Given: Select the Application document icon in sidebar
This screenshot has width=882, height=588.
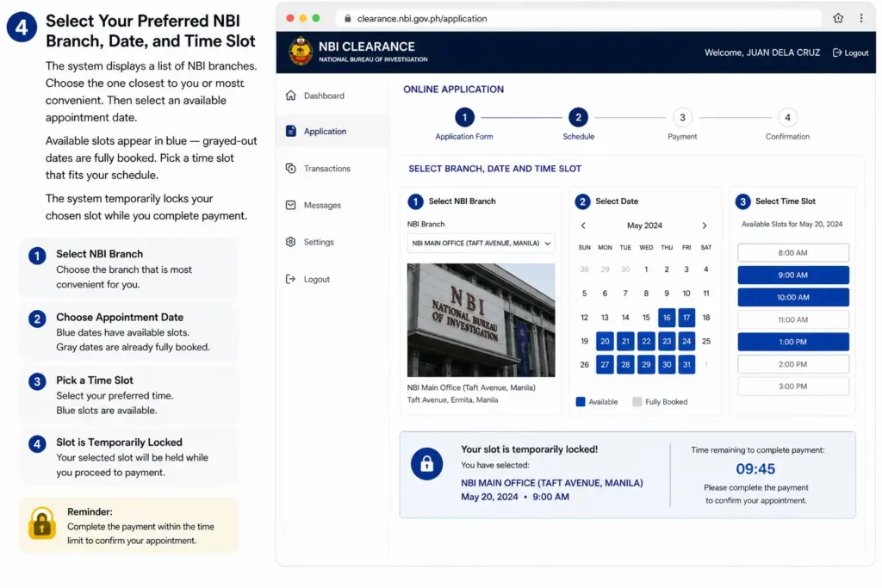Looking at the screenshot, I should pyautogui.click(x=290, y=131).
